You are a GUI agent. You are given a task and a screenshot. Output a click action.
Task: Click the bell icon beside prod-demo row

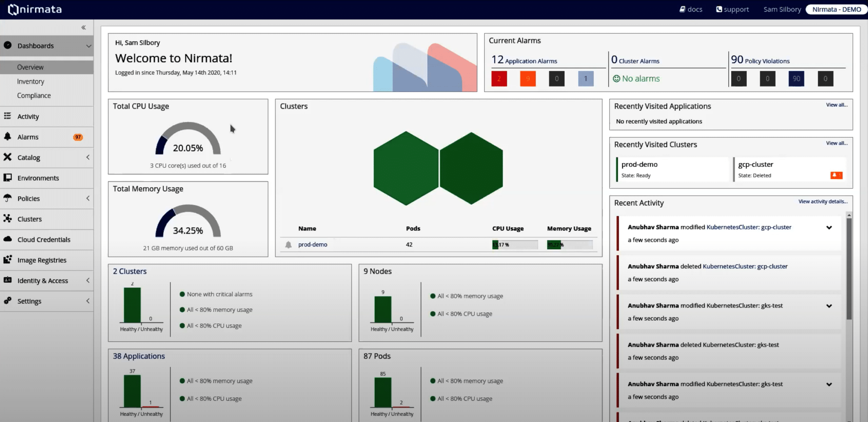point(288,245)
